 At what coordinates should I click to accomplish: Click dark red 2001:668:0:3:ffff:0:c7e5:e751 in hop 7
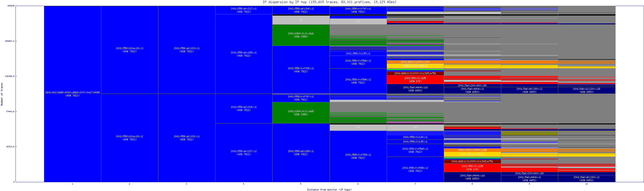point(415,73)
